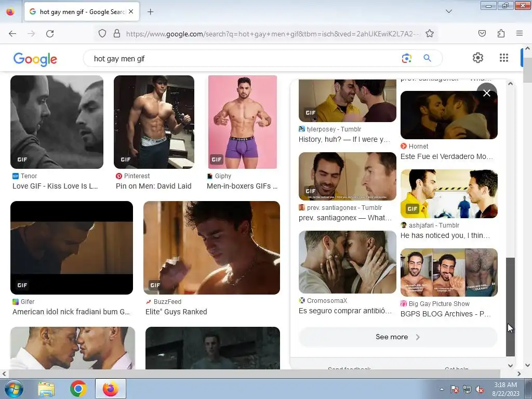Click the blue search magnifier icon
This screenshot has height=399, width=532.
(x=427, y=58)
